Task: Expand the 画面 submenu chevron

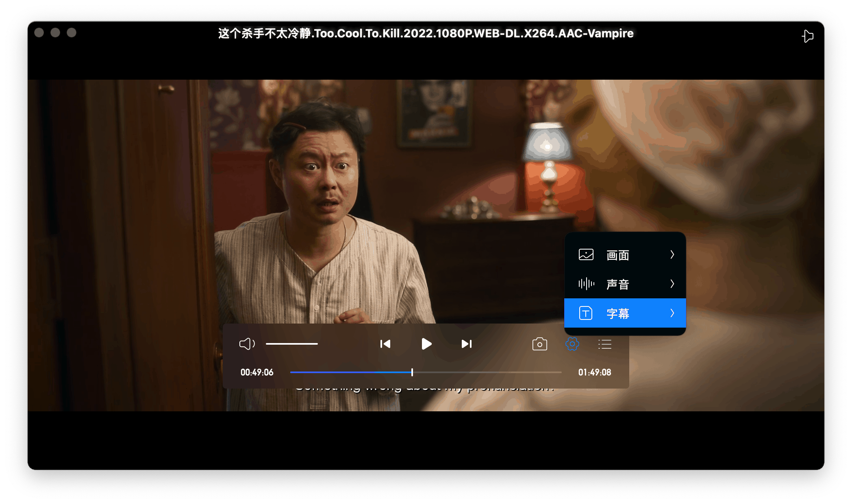Action: coord(672,254)
